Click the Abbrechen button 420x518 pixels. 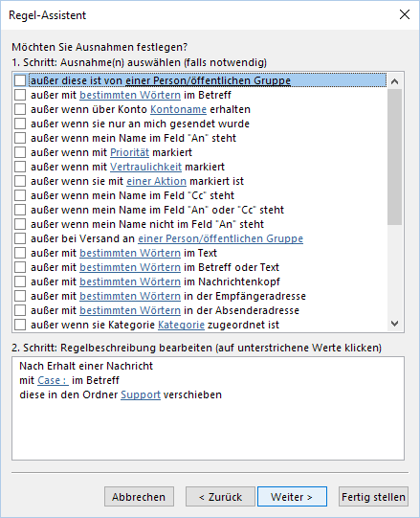139,497
